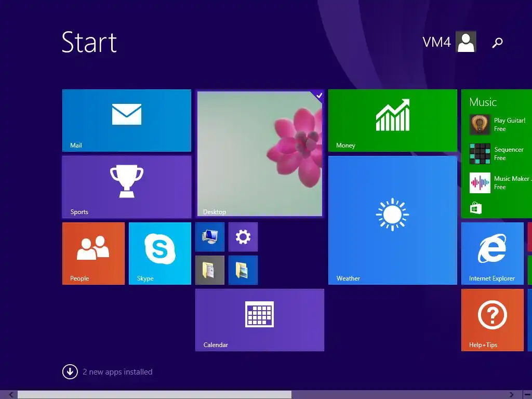Click the Music Maker app icon

click(x=480, y=183)
